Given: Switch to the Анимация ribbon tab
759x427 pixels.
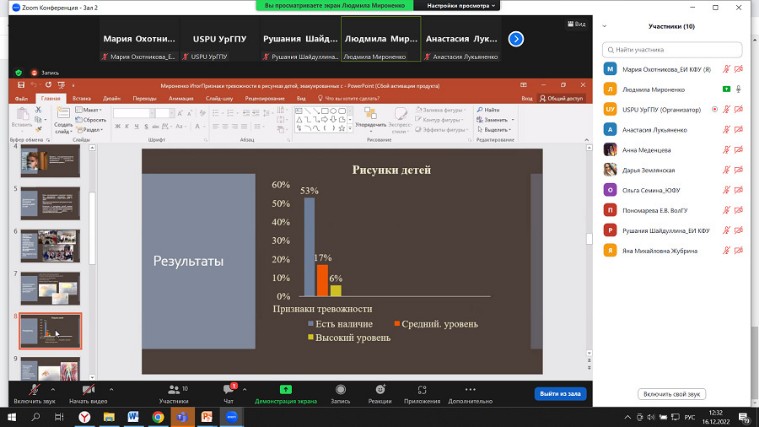Looking at the screenshot, I should pyautogui.click(x=181, y=99).
